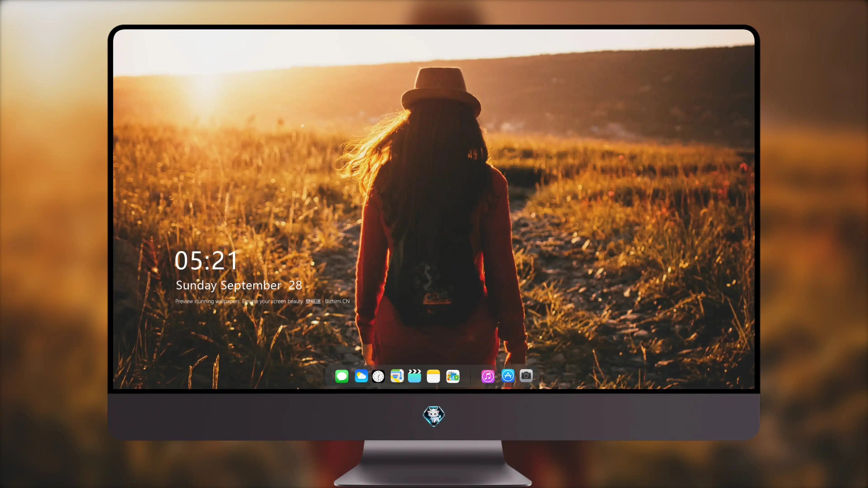This screenshot has height=488, width=868.
Task: Click the dragon mascot logo on monitor chin
Action: click(x=434, y=416)
